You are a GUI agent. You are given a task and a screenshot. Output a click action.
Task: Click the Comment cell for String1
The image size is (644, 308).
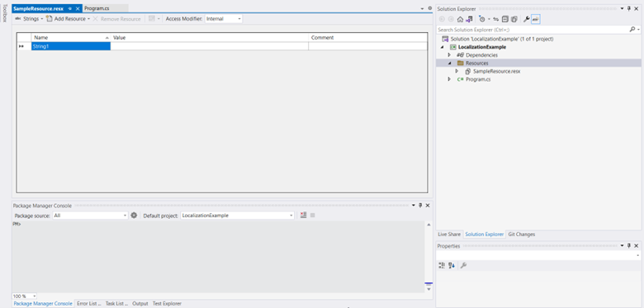click(368, 46)
